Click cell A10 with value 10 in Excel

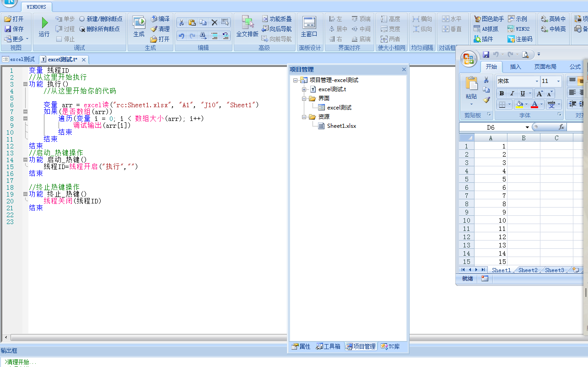pos(491,220)
